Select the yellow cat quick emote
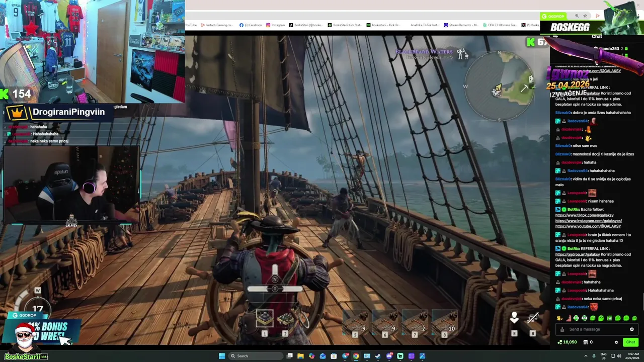644x362 pixels. click(x=559, y=318)
